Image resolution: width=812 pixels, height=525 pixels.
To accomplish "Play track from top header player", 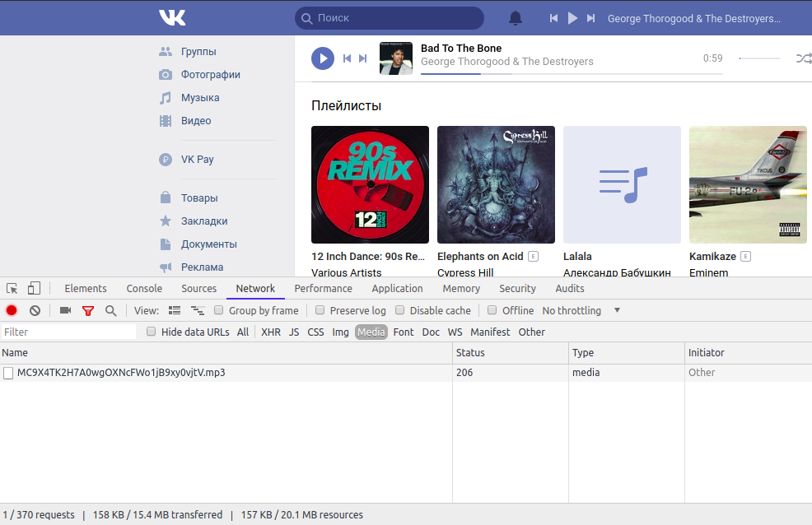I will click(572, 18).
